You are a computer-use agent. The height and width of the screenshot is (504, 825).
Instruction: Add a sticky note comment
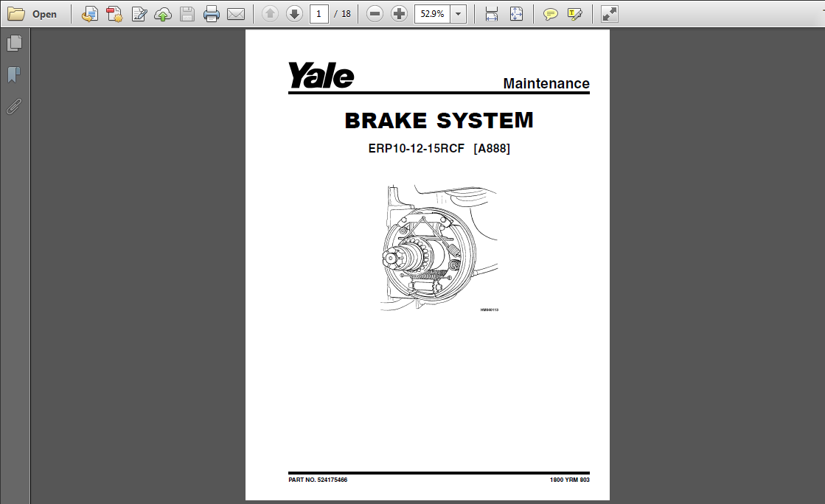tap(550, 14)
